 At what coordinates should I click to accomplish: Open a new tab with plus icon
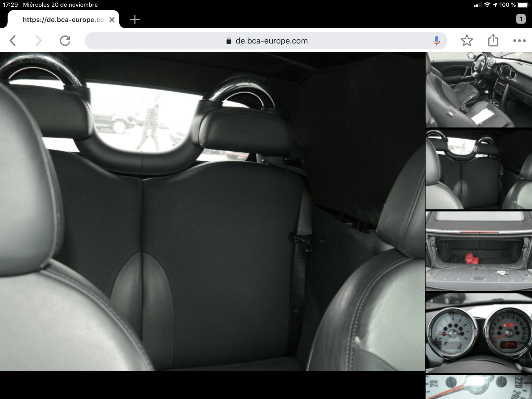(x=135, y=20)
